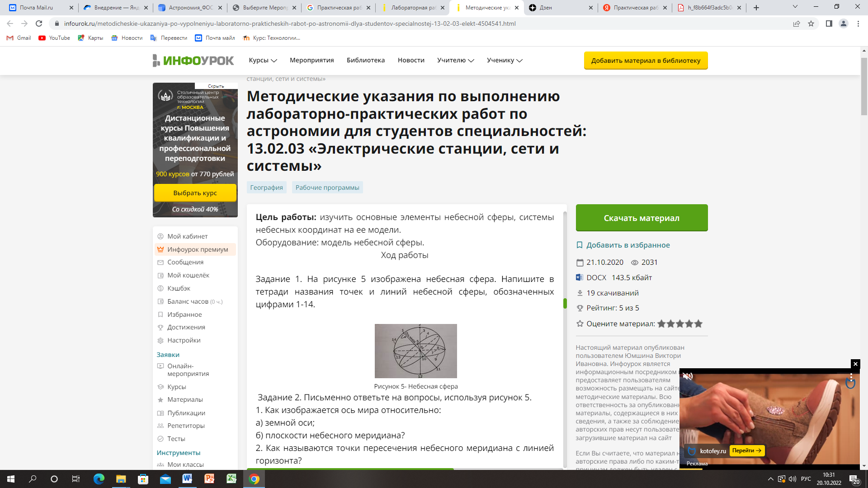Expand the Учителю dropdown in top navigation

455,60
